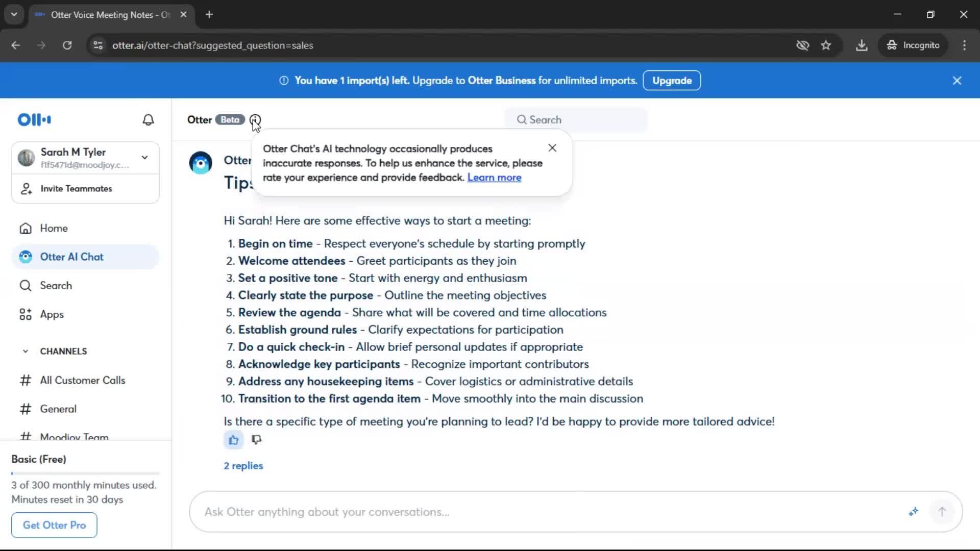Click the notifications bell icon
Viewport: 980px width, 551px height.
pos(148,120)
